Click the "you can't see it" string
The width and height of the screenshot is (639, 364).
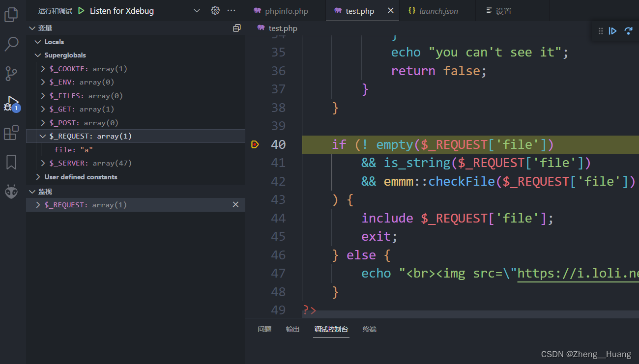point(495,53)
